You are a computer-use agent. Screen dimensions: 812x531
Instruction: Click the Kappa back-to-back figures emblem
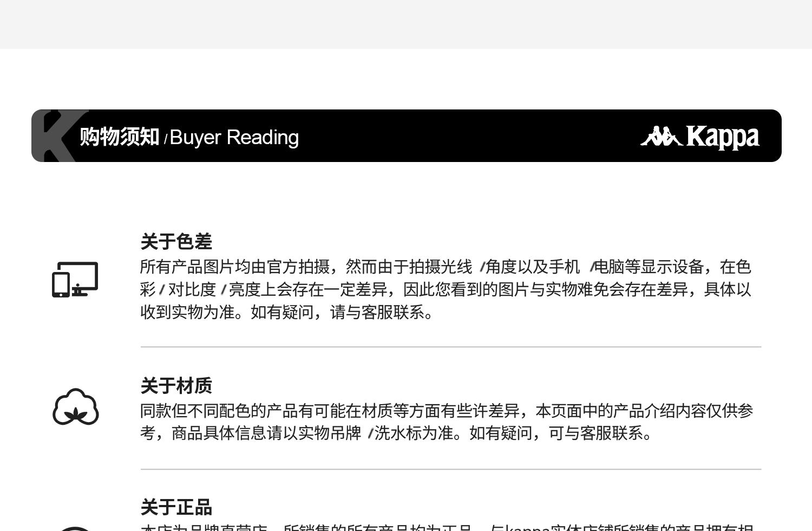tap(661, 136)
